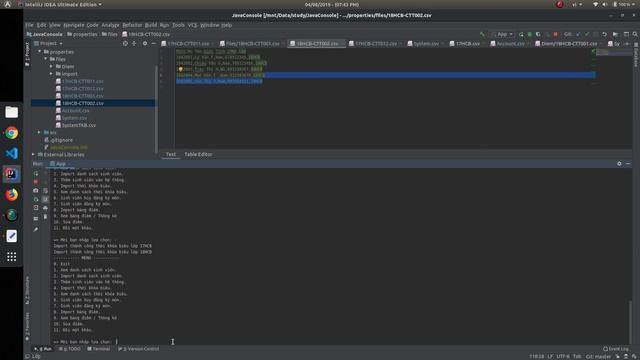Click print icon in Run panel

point(45,208)
